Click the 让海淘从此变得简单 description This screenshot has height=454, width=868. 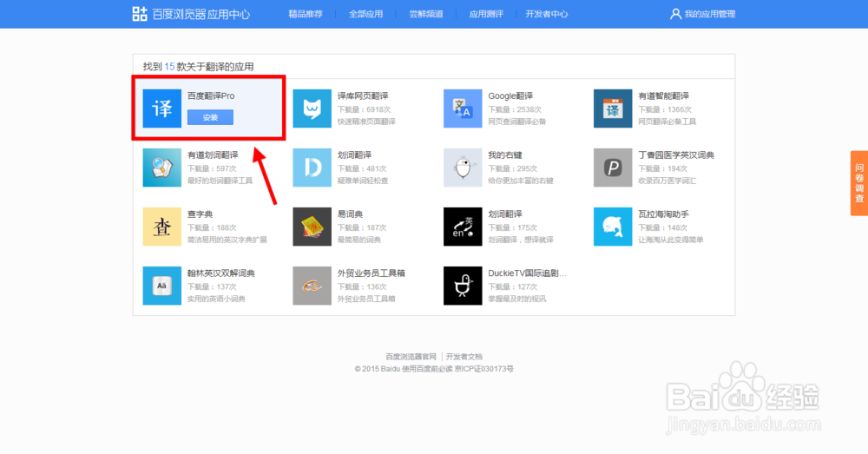tap(670, 240)
